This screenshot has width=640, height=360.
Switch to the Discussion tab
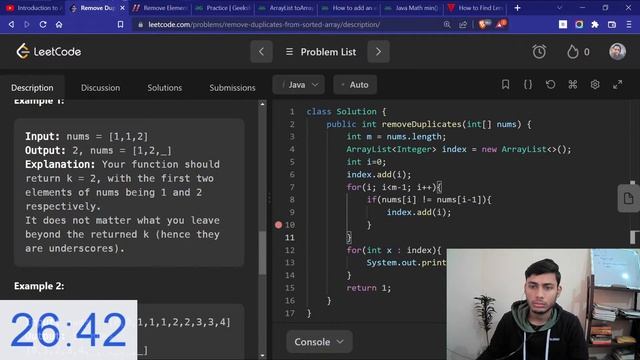(x=100, y=88)
